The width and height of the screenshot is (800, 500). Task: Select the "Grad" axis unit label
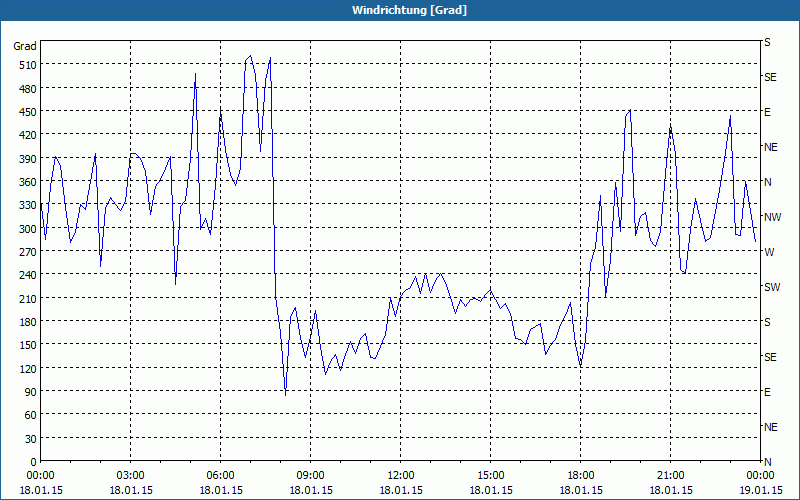24,46
